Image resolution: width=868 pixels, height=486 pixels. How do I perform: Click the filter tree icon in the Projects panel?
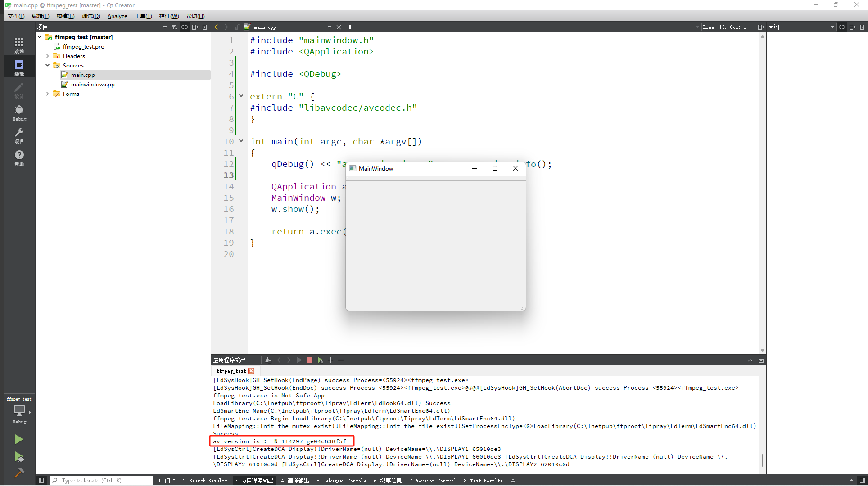click(x=174, y=27)
